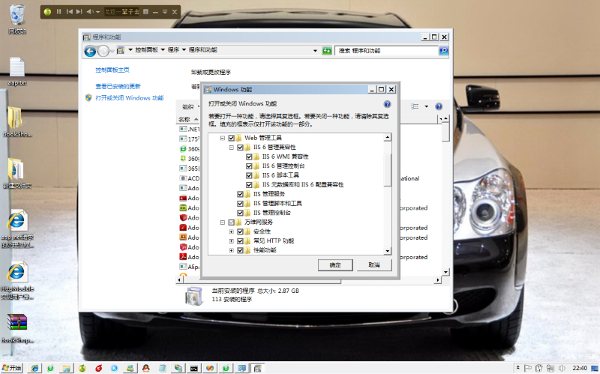The image size is (600, 374).
Task: Click the green refresh button in address bar
Action: [327, 51]
